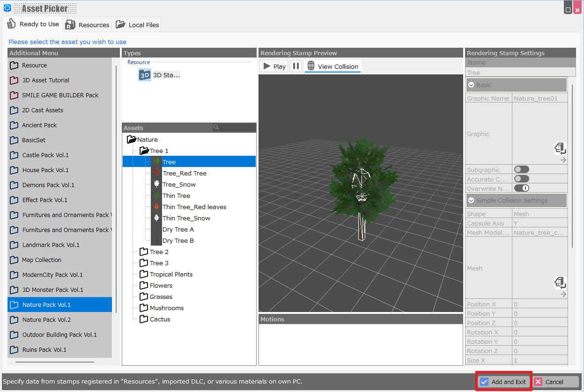
Task: Click the Graphic swap icon for Nature_tree01
Action: pyautogui.click(x=560, y=148)
